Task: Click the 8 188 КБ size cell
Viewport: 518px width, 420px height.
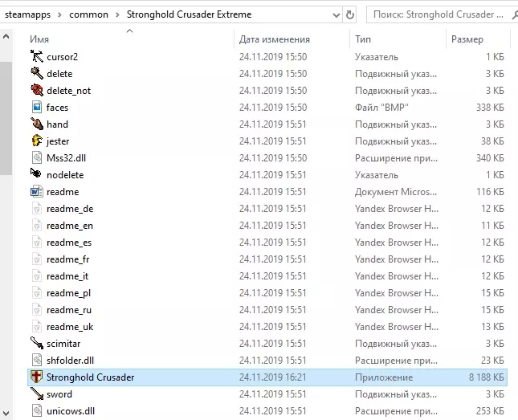Action: (x=487, y=377)
